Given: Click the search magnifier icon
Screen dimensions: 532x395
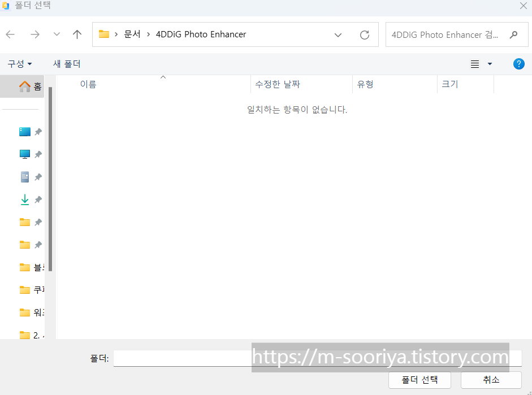Looking at the screenshot, I should pos(514,34).
